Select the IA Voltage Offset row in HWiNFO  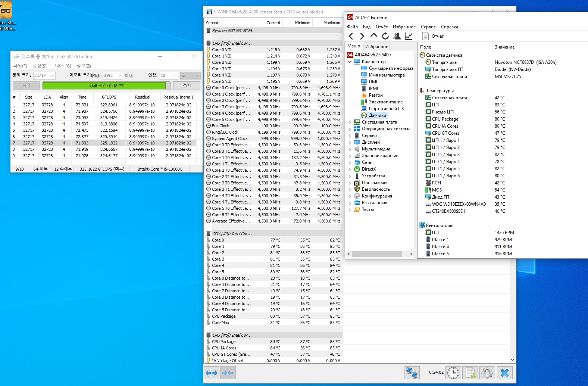click(273, 361)
